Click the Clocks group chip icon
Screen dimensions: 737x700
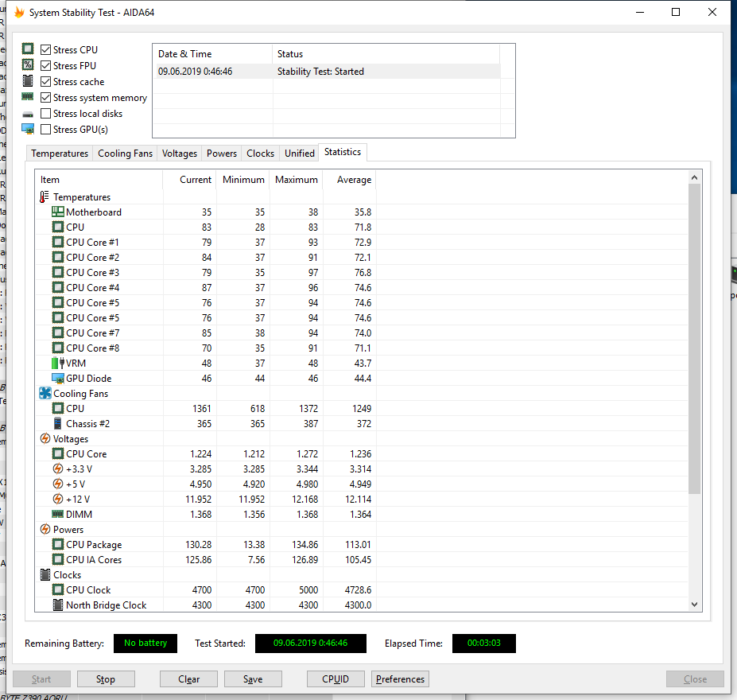(x=45, y=574)
